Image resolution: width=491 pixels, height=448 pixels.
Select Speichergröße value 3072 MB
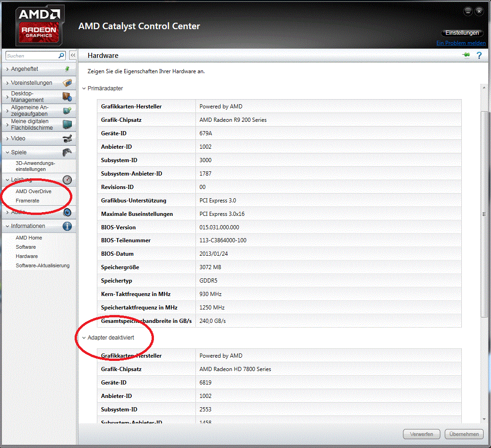pyautogui.click(x=210, y=267)
